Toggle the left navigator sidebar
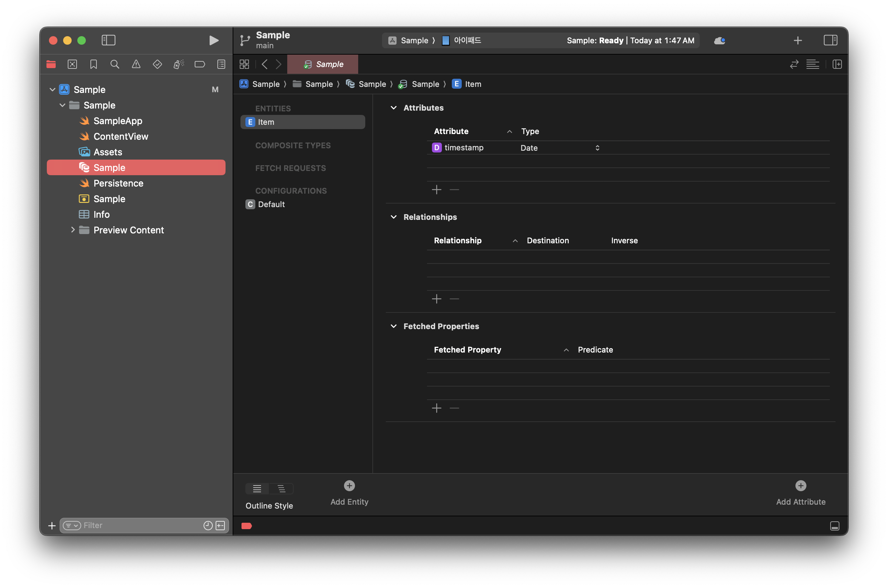Viewport: 888px width, 588px height. [109, 40]
